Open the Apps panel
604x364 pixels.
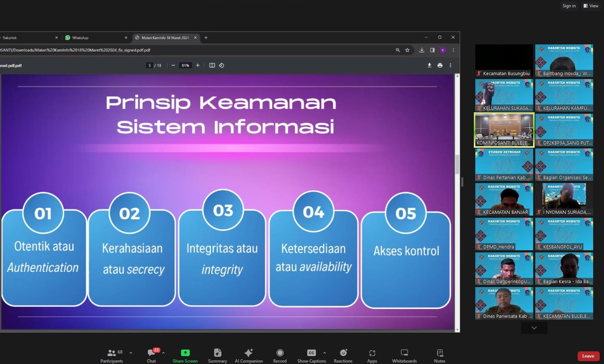click(x=372, y=356)
